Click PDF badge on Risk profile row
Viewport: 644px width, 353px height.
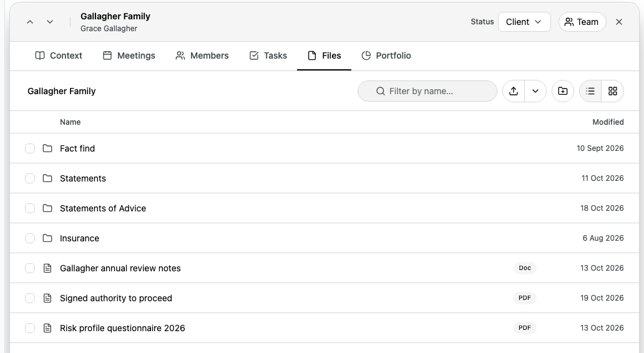point(524,328)
